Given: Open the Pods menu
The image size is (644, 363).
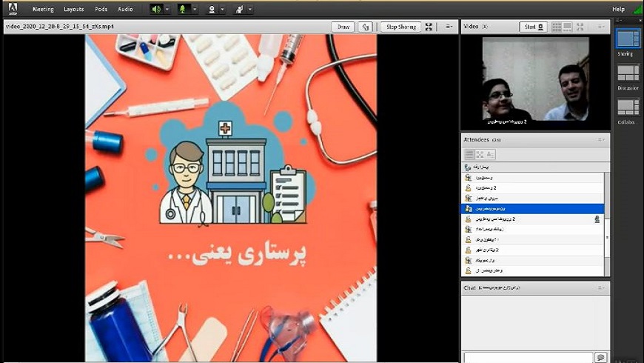Looking at the screenshot, I should pyautogui.click(x=101, y=9).
